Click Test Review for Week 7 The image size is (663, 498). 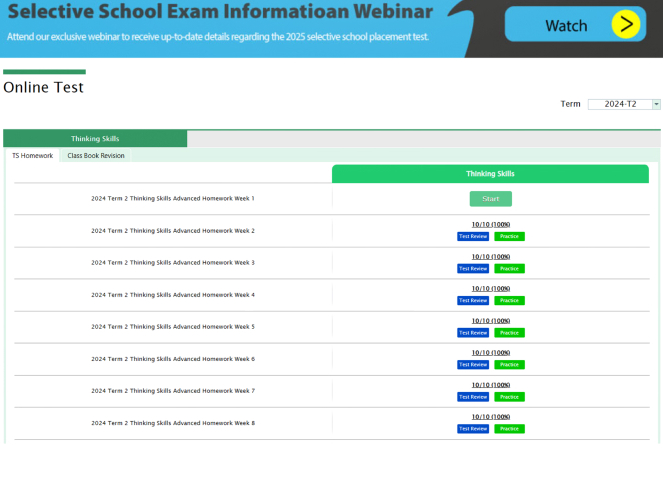tap(473, 397)
